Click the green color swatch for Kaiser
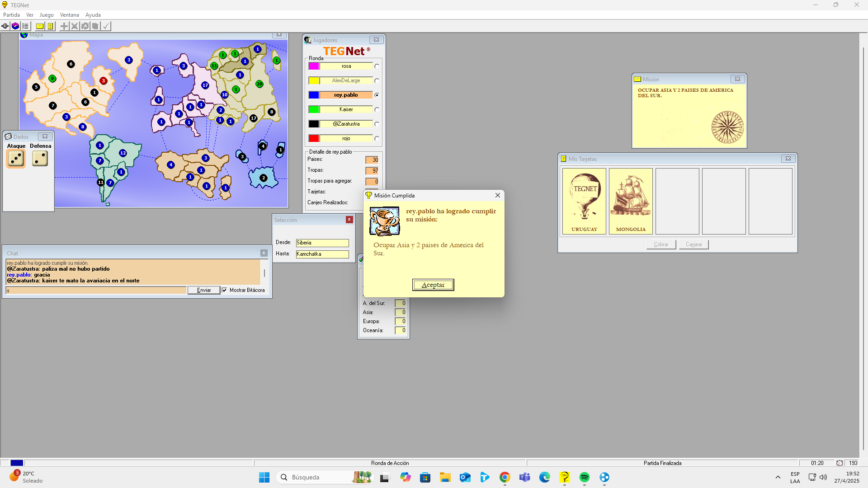Screen dimensions: 868x488 (314, 109)
